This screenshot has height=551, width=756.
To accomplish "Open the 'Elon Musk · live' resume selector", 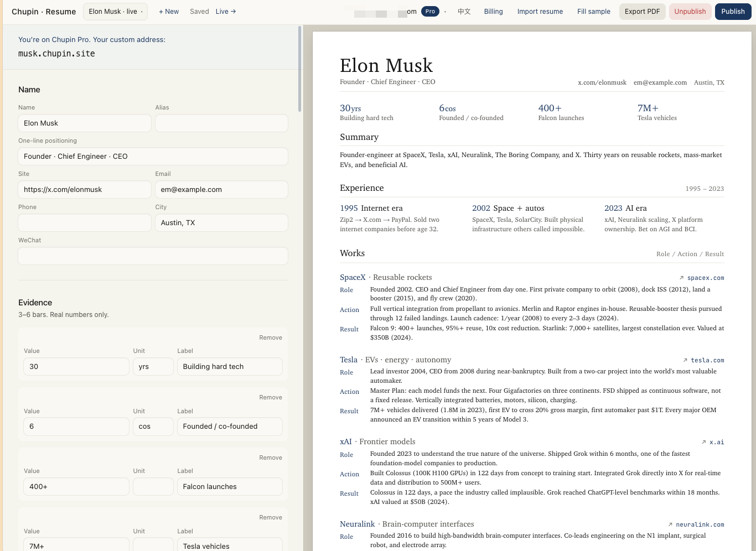I will coord(115,12).
